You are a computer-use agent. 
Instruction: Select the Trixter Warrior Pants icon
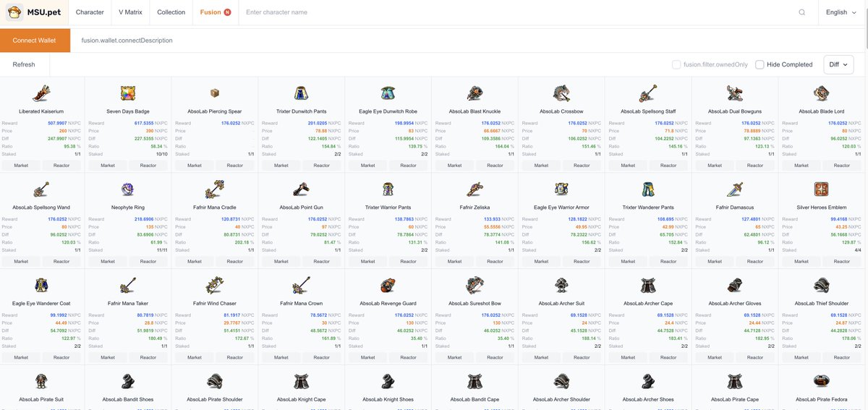pos(388,189)
